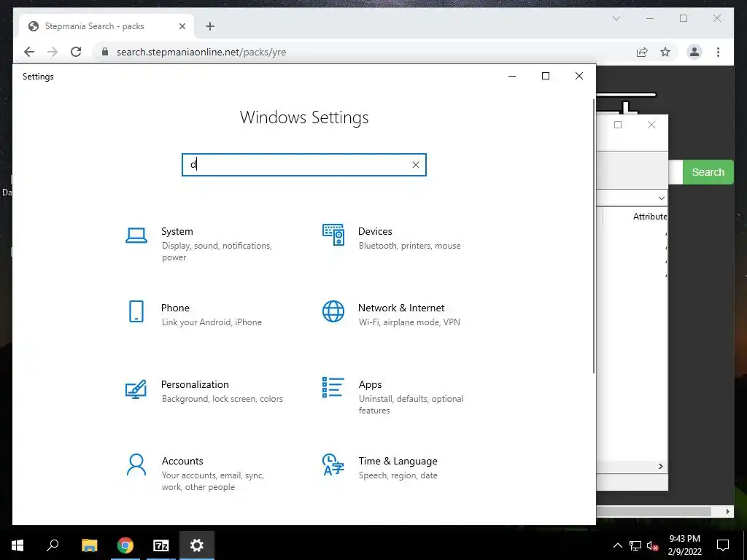
Task: Open a new Chrome tab
Action: (x=210, y=26)
